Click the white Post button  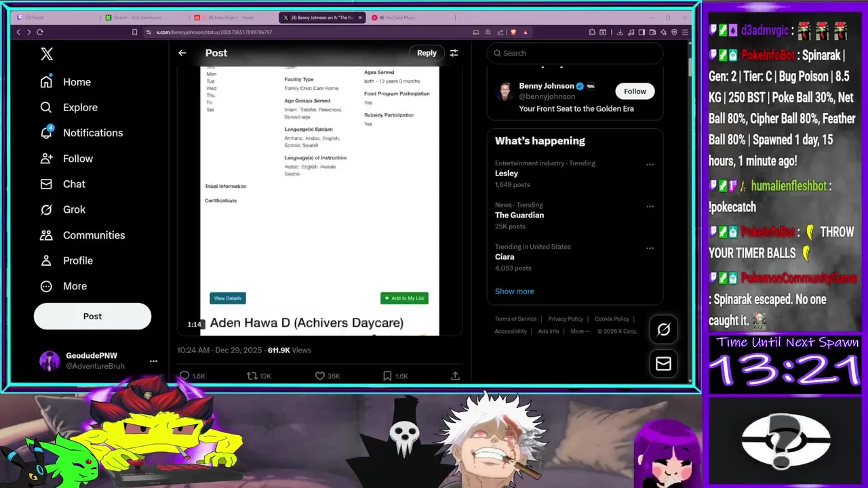coord(92,316)
